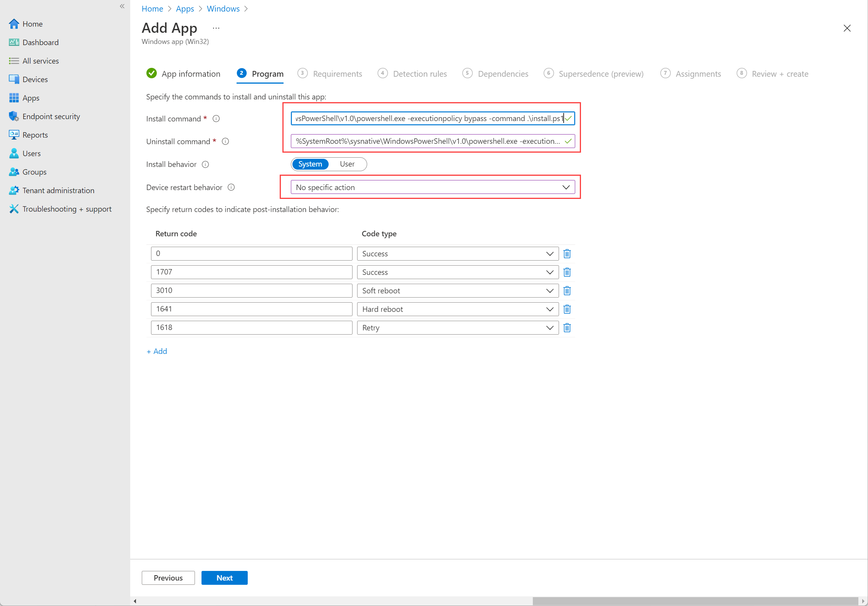Open Tenant administration text in sidebar
Viewport: 868px width, 606px height.
click(59, 190)
